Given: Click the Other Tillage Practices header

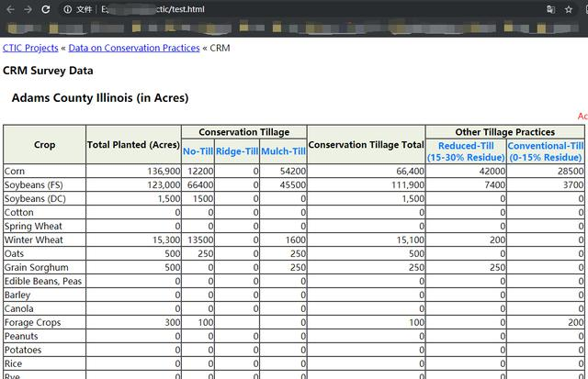Looking at the screenshot, I should [x=504, y=132].
